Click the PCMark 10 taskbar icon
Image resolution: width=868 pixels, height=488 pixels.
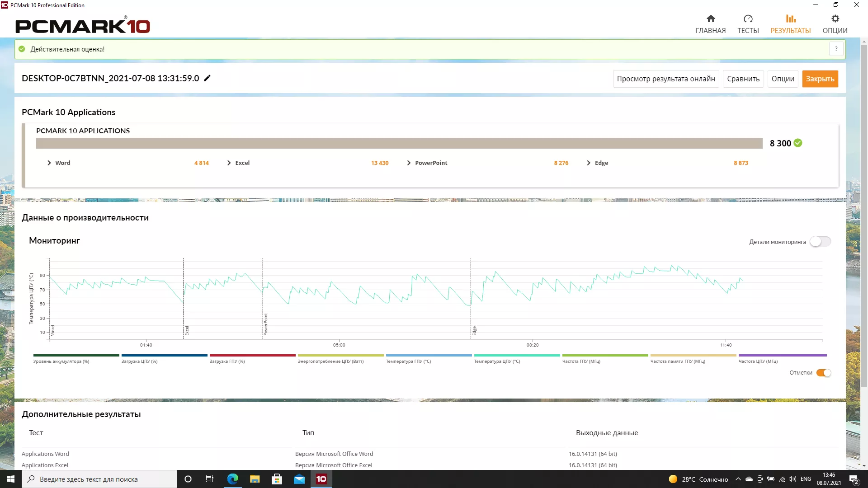(321, 479)
